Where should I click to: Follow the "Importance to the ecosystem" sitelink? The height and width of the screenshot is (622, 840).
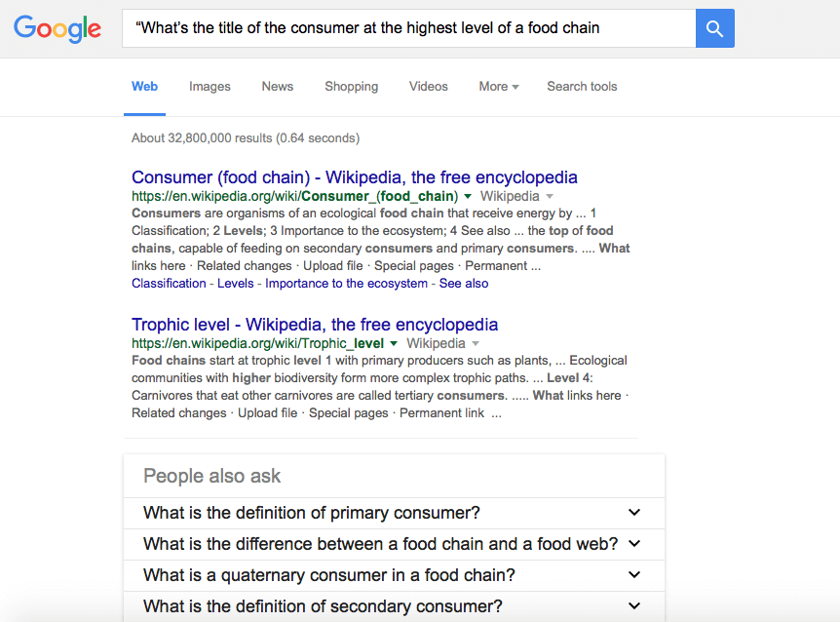(x=346, y=284)
